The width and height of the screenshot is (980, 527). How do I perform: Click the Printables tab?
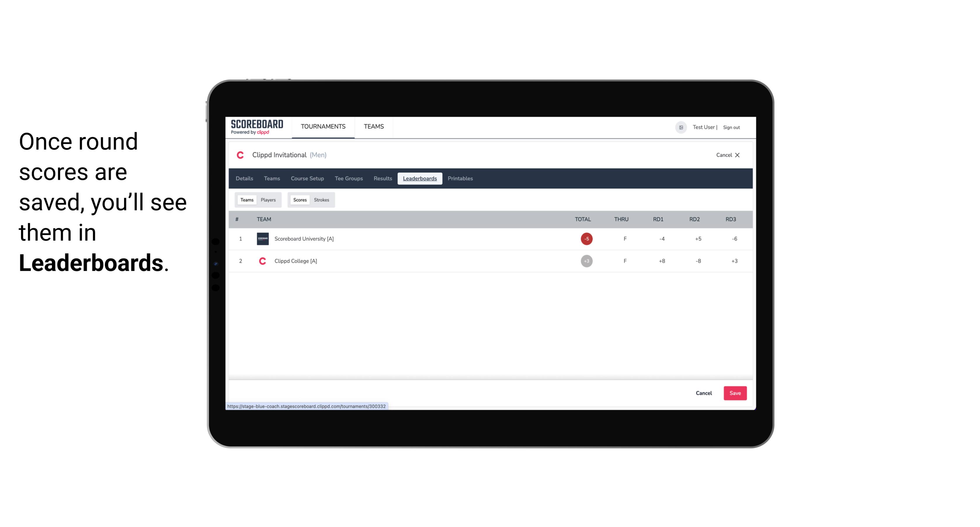pos(461,179)
